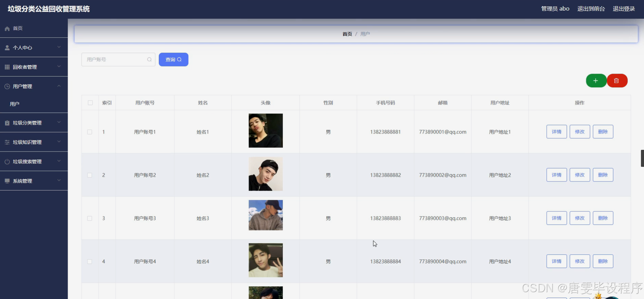Image resolution: width=644 pixels, height=299 pixels.
Task: Click the 用户账号 column header
Action: [x=145, y=103]
